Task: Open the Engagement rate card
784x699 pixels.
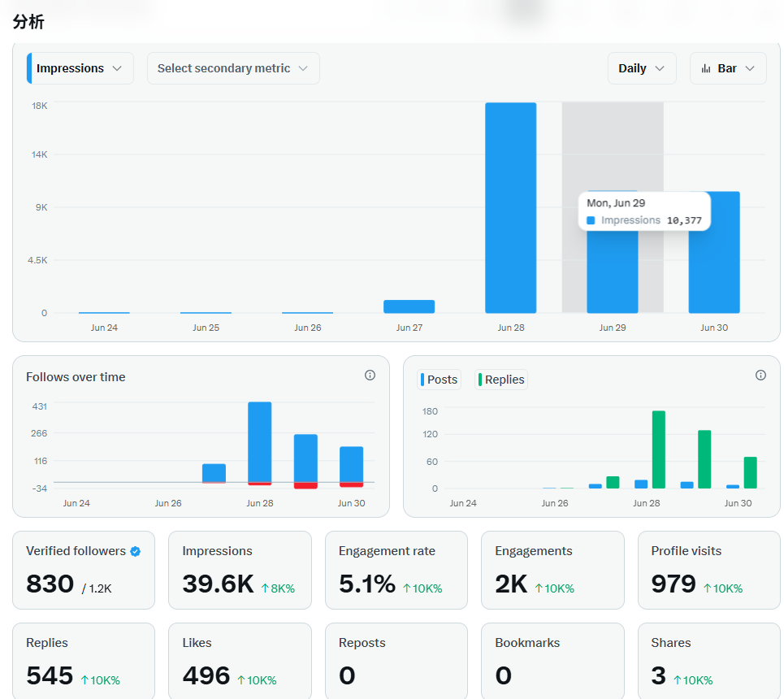Action: [396, 570]
